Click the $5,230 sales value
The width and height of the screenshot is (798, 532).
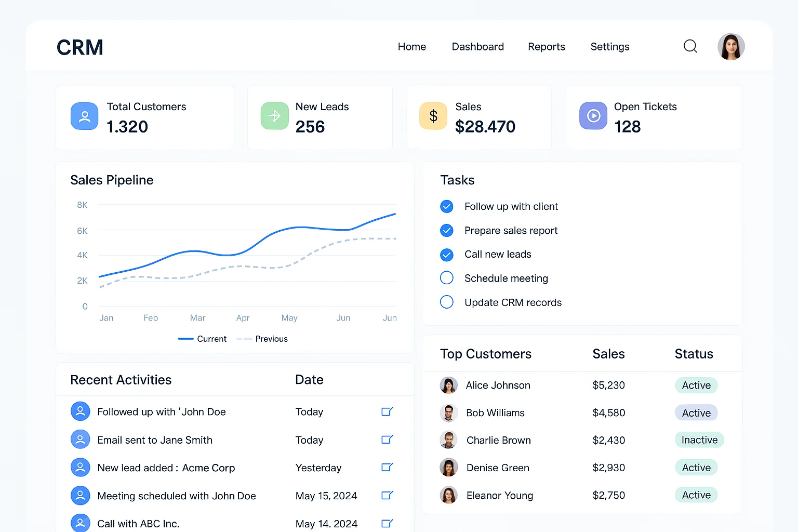pos(608,385)
